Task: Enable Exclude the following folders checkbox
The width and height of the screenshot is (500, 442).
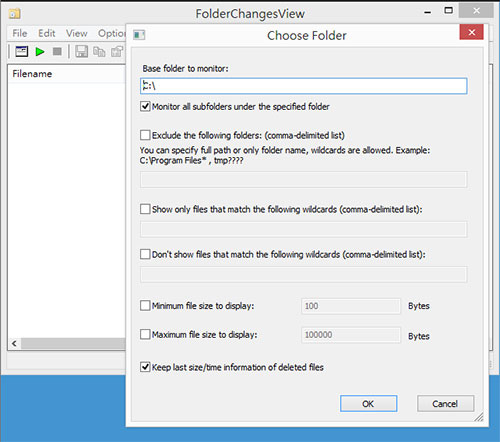Action: coord(145,135)
